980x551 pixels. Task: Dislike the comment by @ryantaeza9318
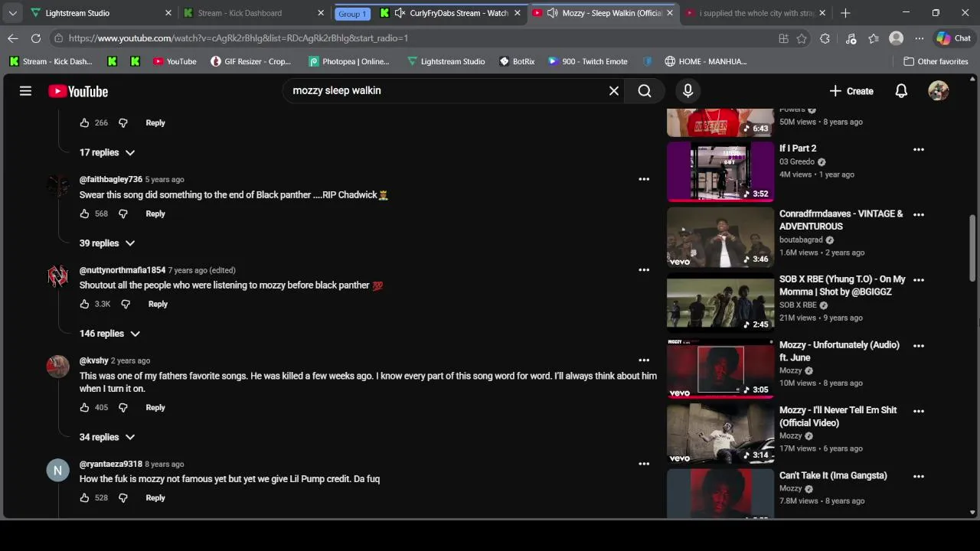tap(122, 497)
